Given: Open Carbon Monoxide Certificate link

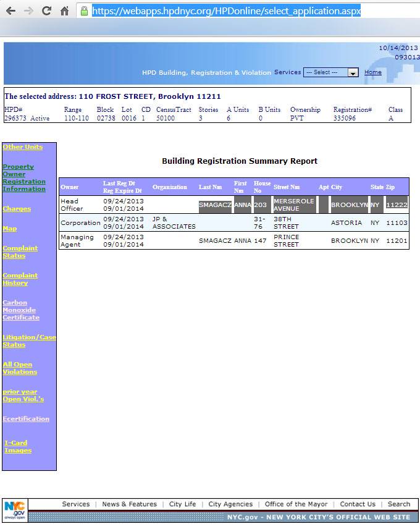Looking at the screenshot, I should tap(20, 310).
